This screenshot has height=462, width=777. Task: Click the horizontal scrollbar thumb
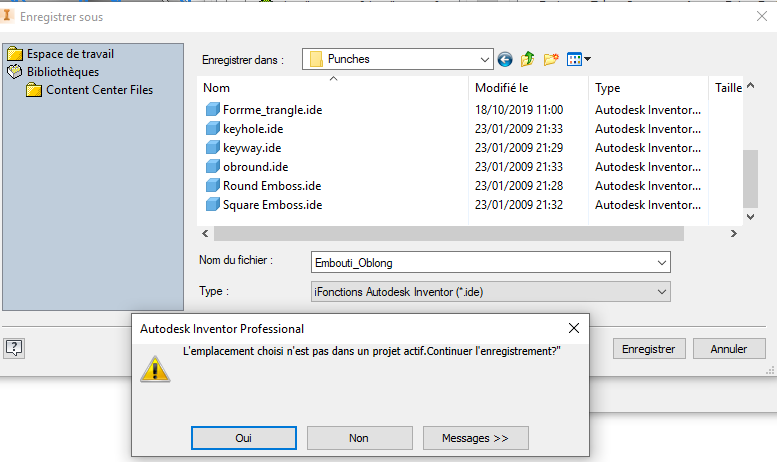point(449,233)
